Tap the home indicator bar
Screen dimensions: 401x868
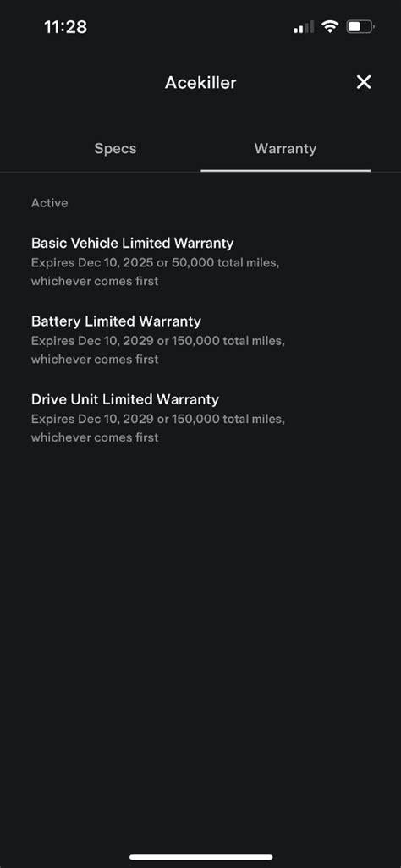point(200,857)
